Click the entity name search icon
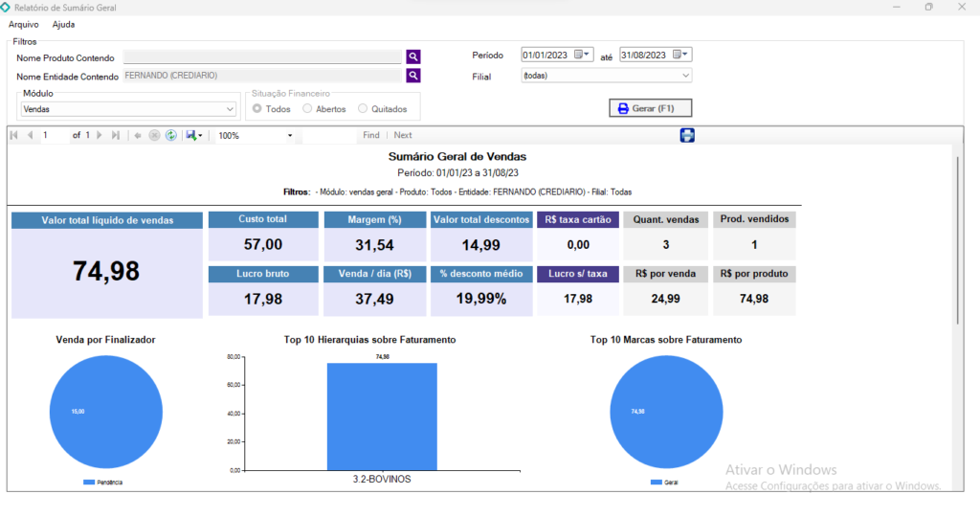The width and height of the screenshot is (980, 517). coord(413,76)
